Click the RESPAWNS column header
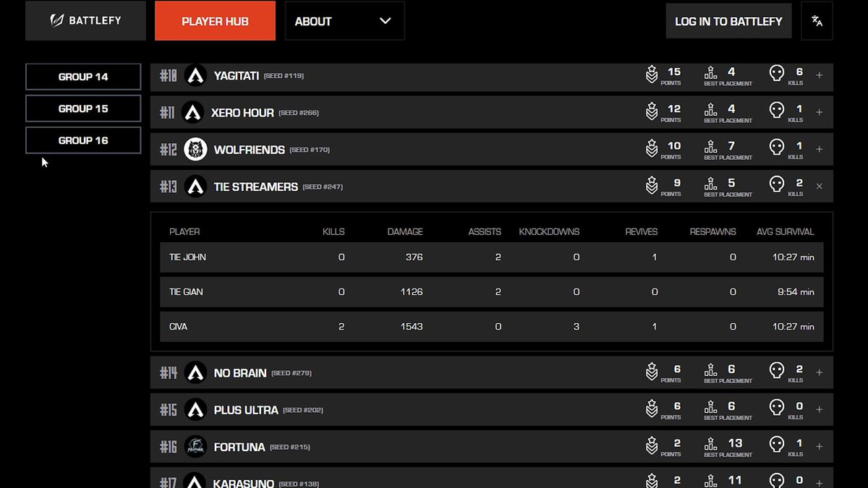Image resolution: width=868 pixels, height=488 pixels. click(712, 232)
